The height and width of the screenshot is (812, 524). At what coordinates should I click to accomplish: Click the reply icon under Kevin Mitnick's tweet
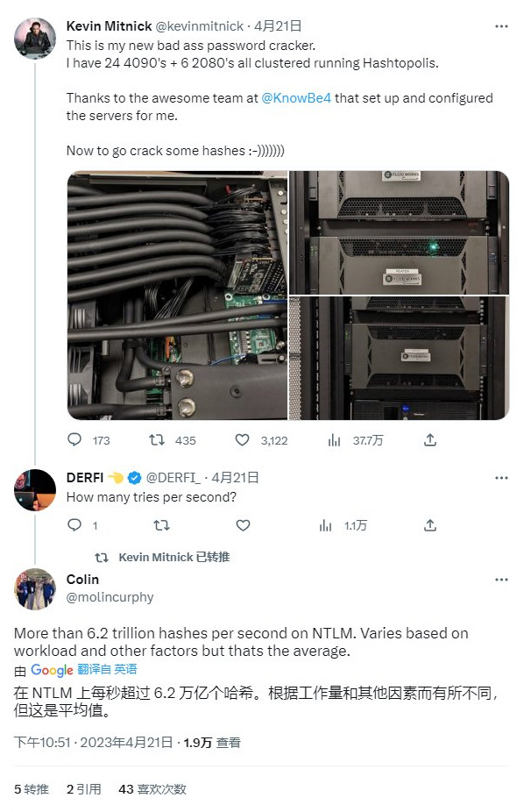tap(73, 440)
